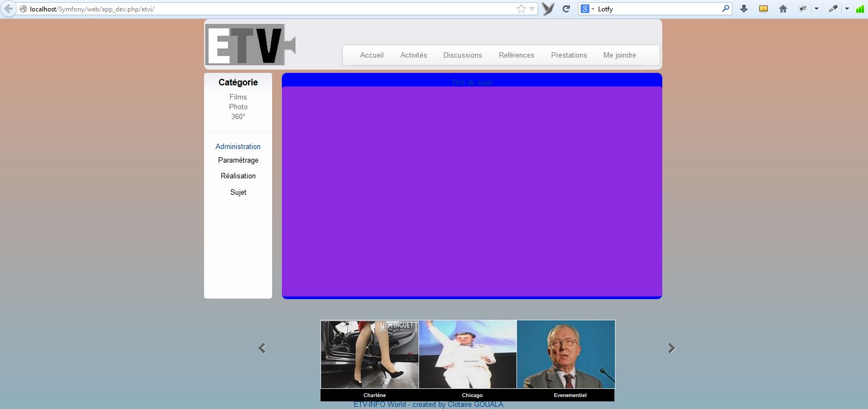
Task: Click the ETV logo
Action: point(250,45)
